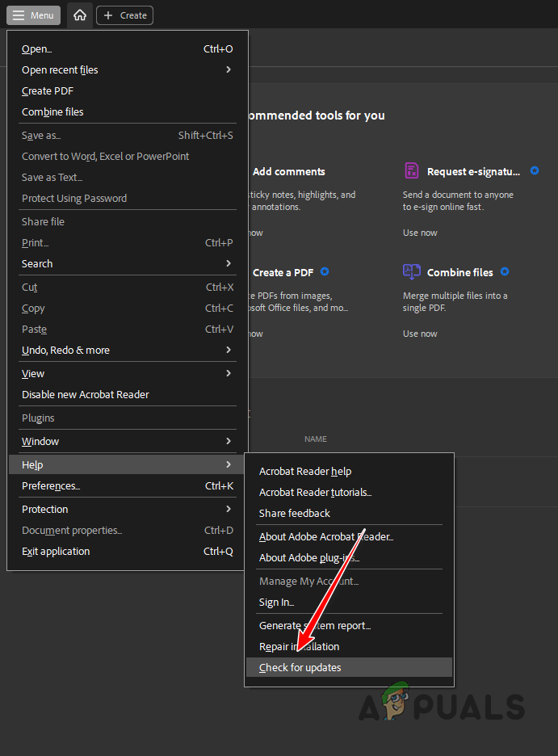Select Exit application
Image resolution: width=558 pixels, height=756 pixels.
point(128,551)
